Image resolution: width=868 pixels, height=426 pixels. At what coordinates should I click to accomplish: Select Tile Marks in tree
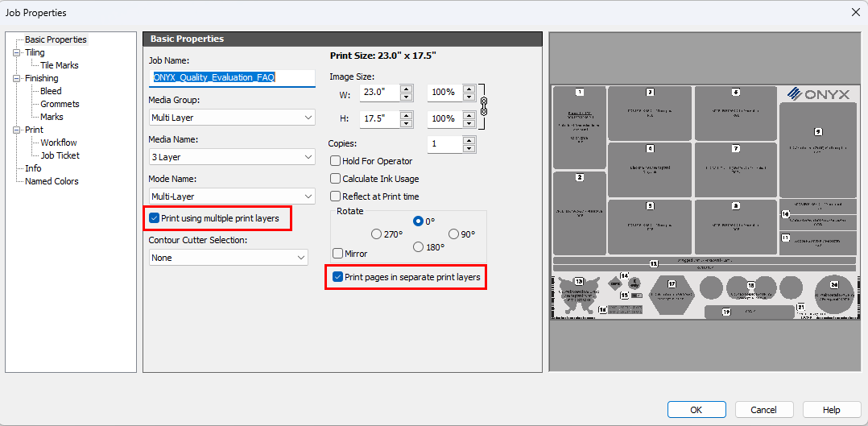pyautogui.click(x=60, y=65)
